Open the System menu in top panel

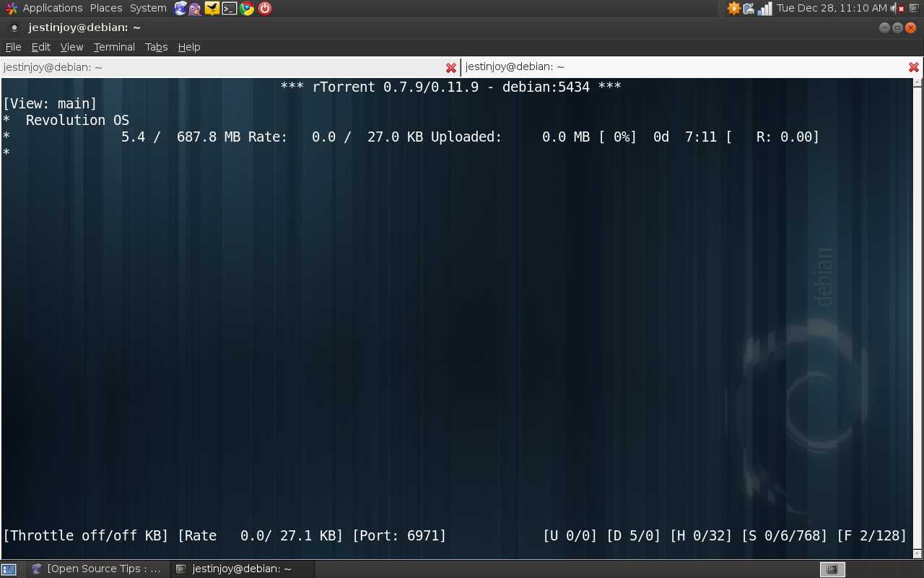148,8
